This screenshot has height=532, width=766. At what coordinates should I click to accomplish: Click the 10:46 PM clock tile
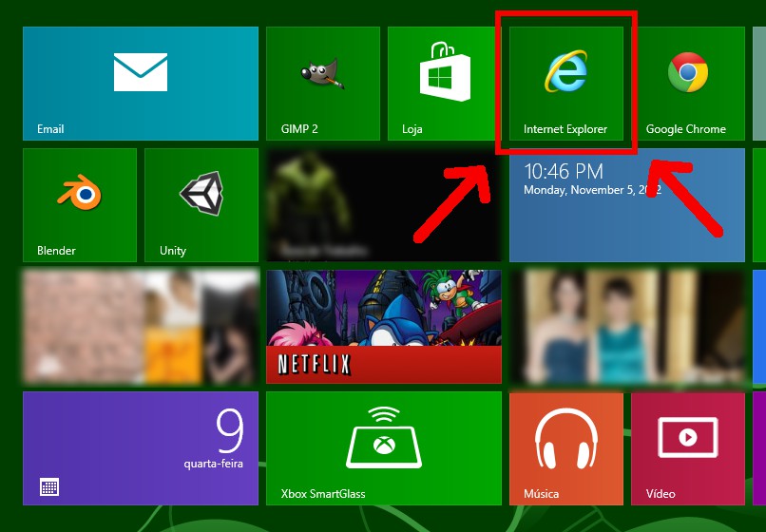click(x=627, y=205)
